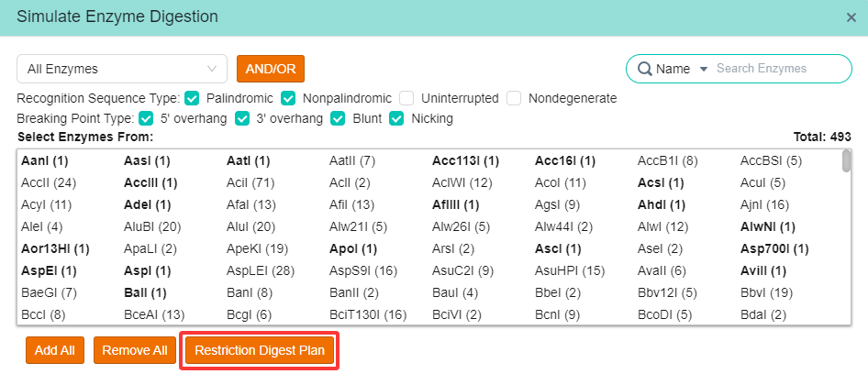The height and width of the screenshot is (374, 868).
Task: Click the AND/OR button
Action: click(x=271, y=69)
